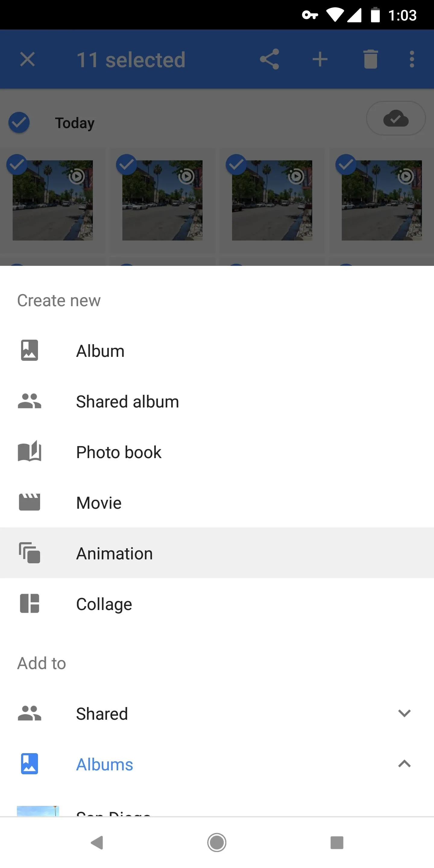Open the first street photo thumbnail

52,200
